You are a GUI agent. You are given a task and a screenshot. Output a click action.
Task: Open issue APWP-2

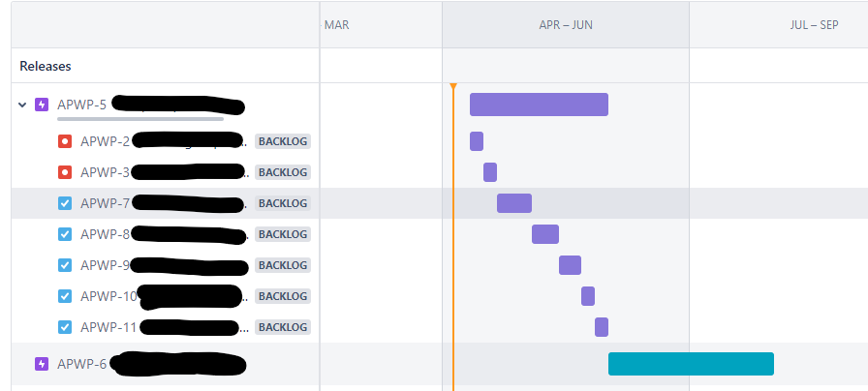[x=106, y=141]
